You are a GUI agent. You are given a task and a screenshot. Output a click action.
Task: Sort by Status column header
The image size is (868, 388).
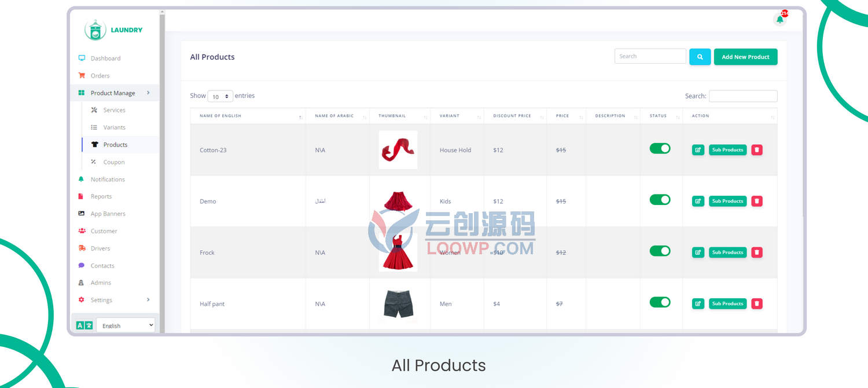pos(661,116)
